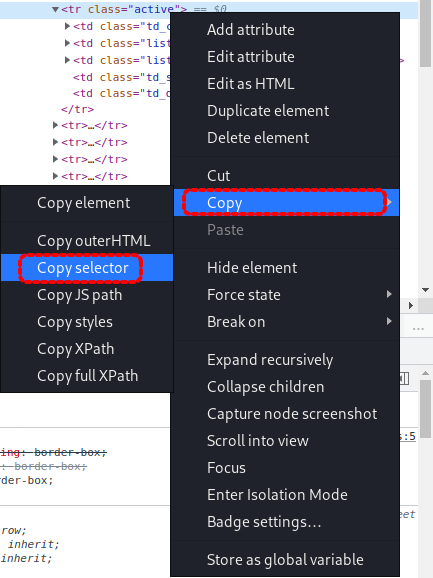Choose Copy full XPath
Screen dimensions: 433x578
click(x=87, y=376)
